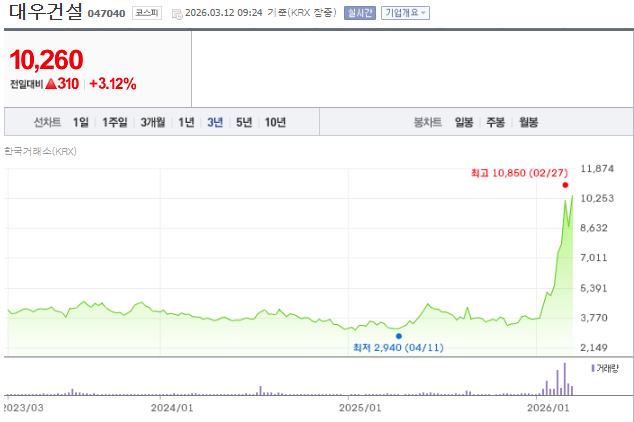
Task: Click the blue 최저 2,940 marker dot
Action: coord(399,336)
